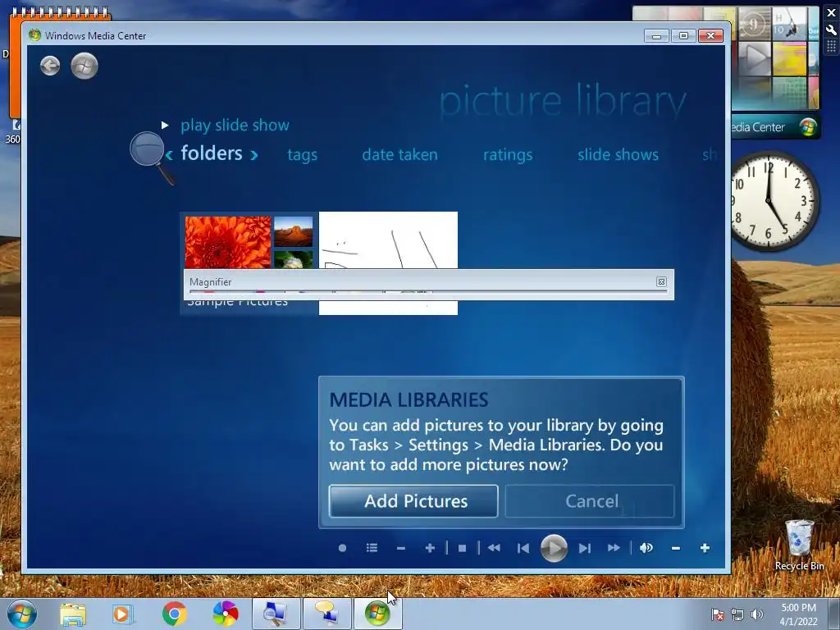The image size is (840, 630).
Task: Start play slide show
Action: coord(235,125)
